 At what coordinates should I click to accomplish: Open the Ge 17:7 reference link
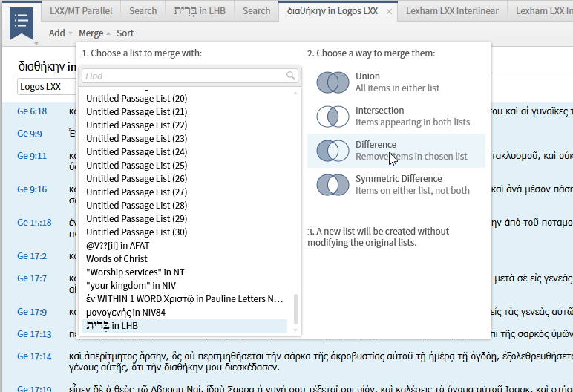(x=32, y=278)
